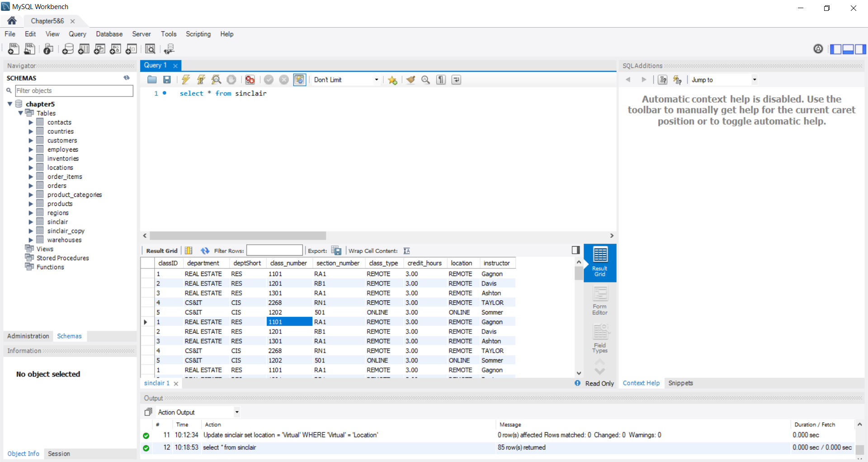This screenshot has width=868, height=462.
Task: Expand the sinclair table node
Action: 31,222
